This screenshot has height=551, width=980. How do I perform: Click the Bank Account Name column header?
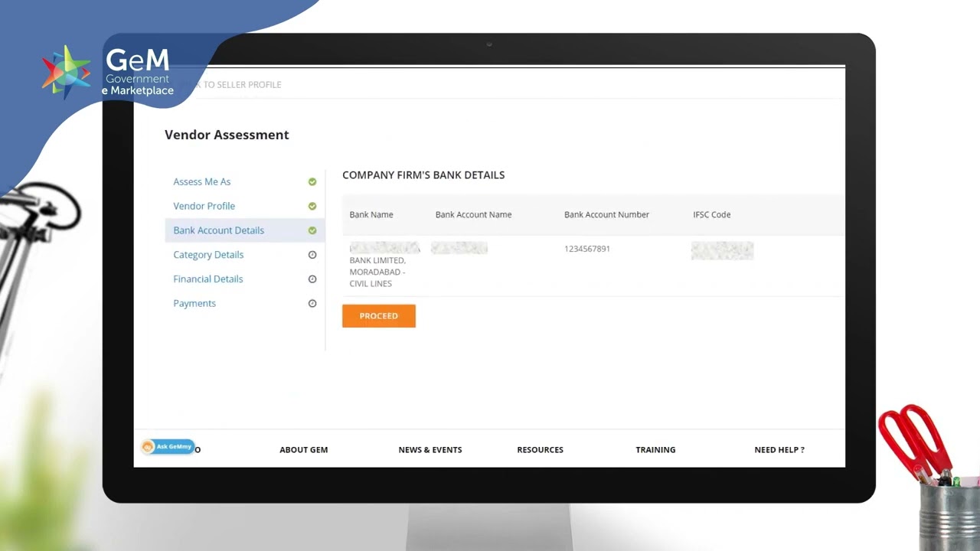tap(474, 215)
